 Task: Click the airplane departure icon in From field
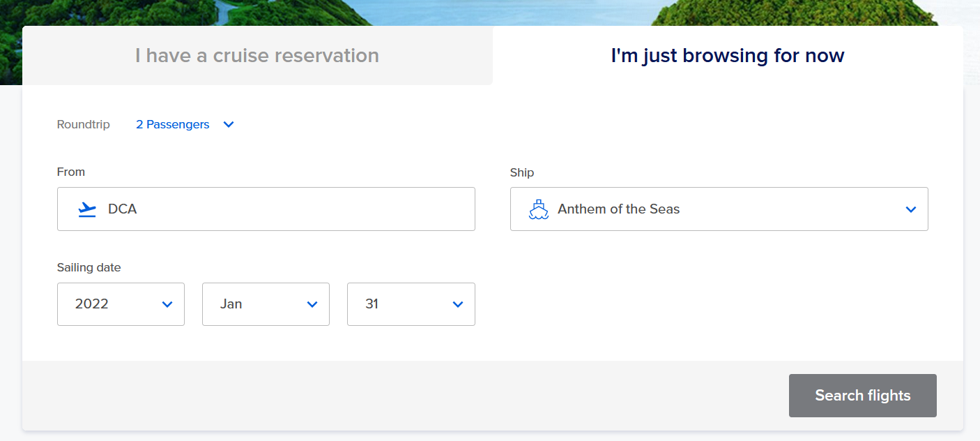click(x=87, y=209)
